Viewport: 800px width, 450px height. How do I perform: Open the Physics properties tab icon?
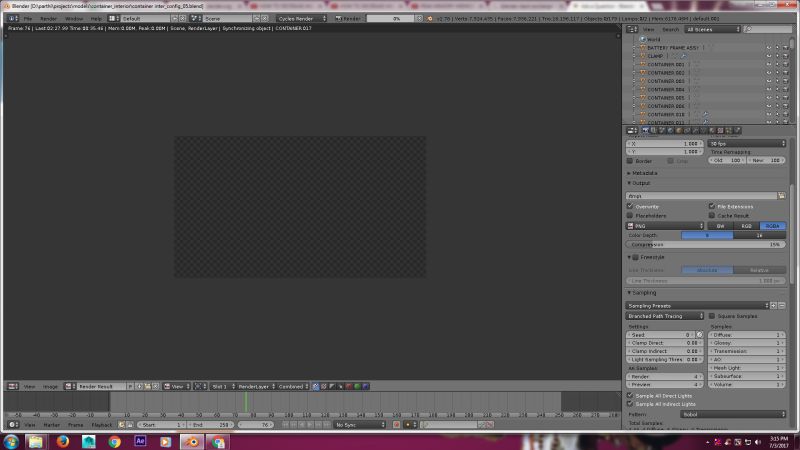click(738, 131)
